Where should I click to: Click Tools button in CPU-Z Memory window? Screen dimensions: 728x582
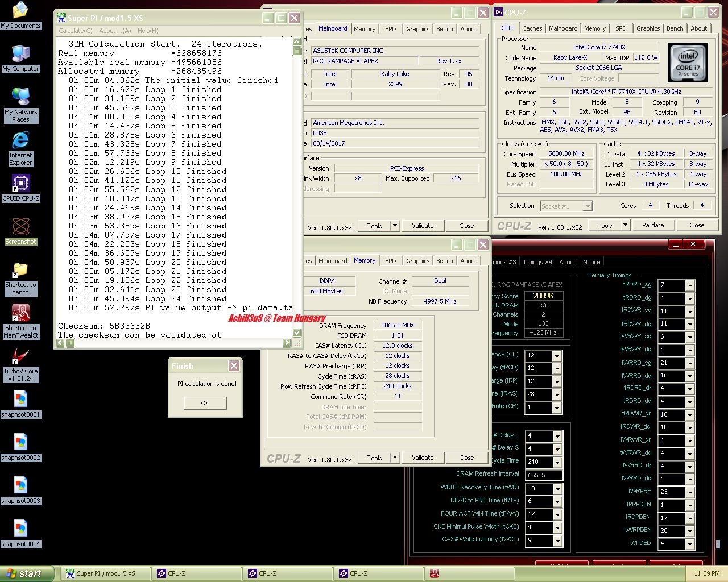tap(374, 458)
